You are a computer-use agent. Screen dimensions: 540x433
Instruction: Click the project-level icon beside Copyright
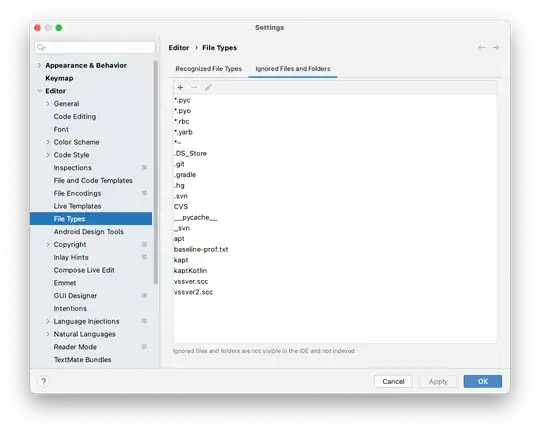(145, 245)
